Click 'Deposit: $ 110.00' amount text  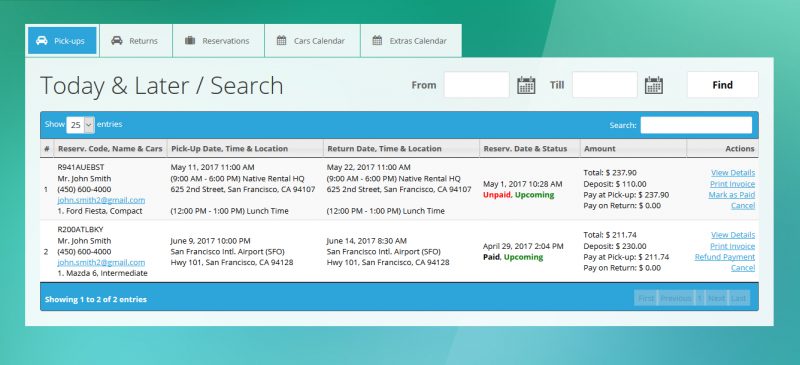click(x=615, y=184)
